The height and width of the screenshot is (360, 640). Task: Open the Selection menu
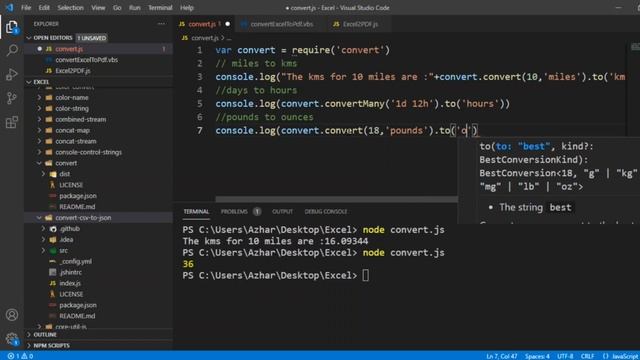(70, 7)
